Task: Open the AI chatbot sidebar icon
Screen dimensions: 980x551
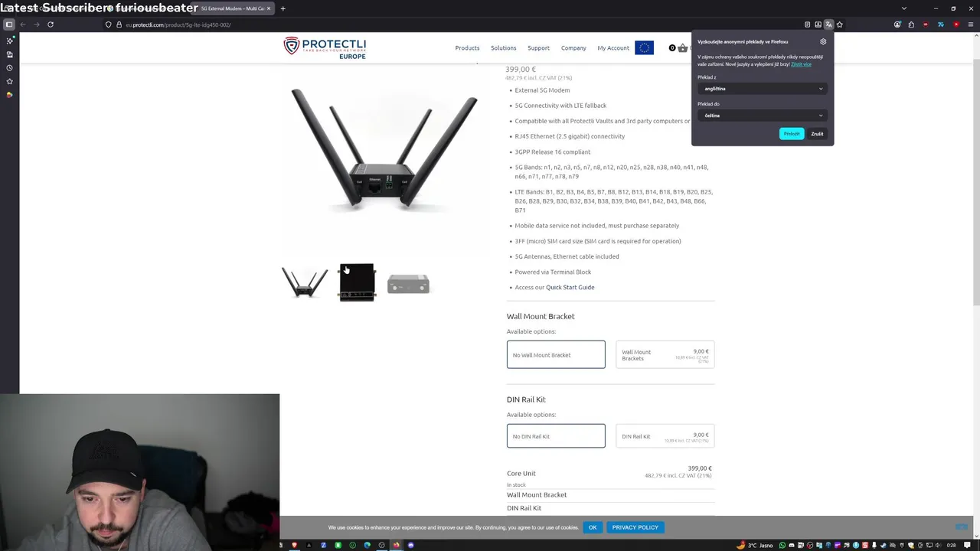Action: click(x=9, y=41)
